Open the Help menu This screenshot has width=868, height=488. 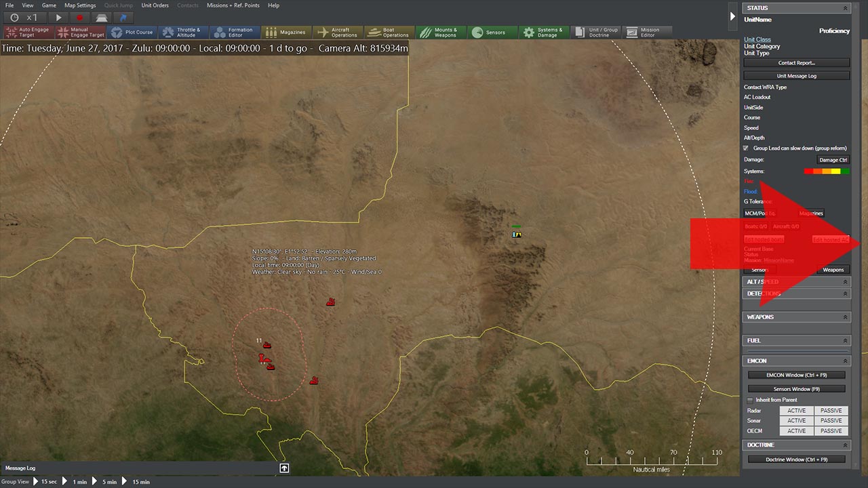[273, 5]
